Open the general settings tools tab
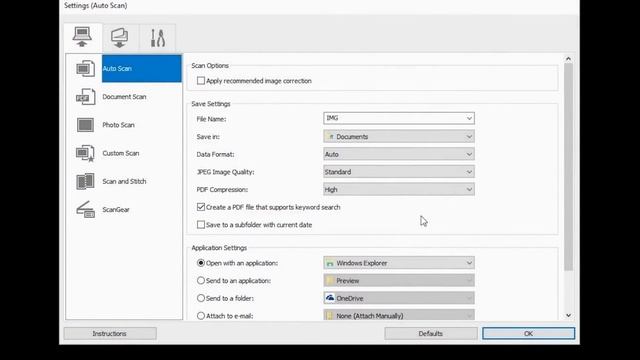640x360 pixels. pyautogui.click(x=158, y=38)
